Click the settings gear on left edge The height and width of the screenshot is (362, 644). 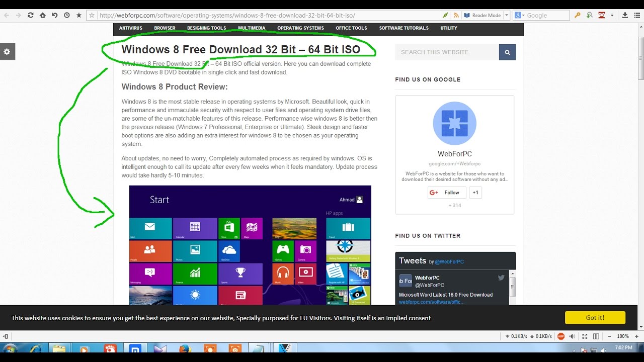7,52
